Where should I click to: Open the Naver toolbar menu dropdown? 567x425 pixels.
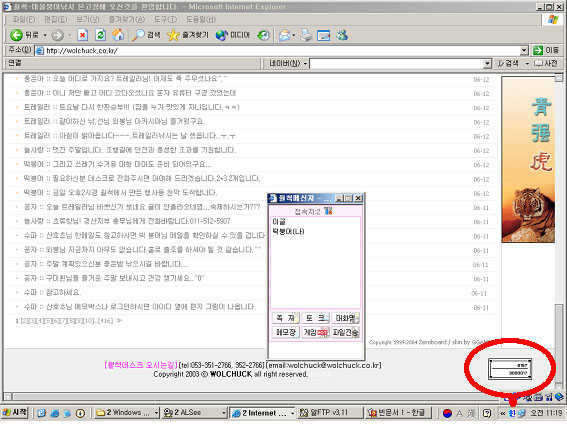click(x=288, y=64)
